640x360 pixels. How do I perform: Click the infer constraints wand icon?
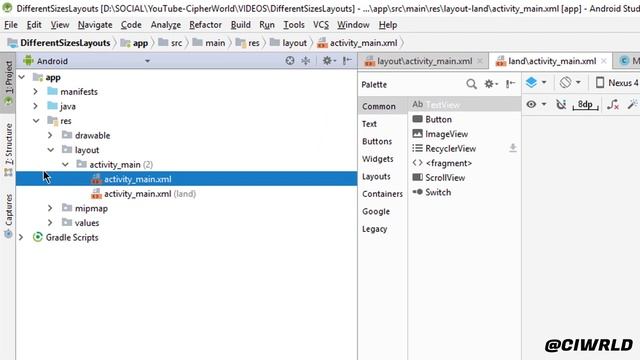(x=633, y=104)
